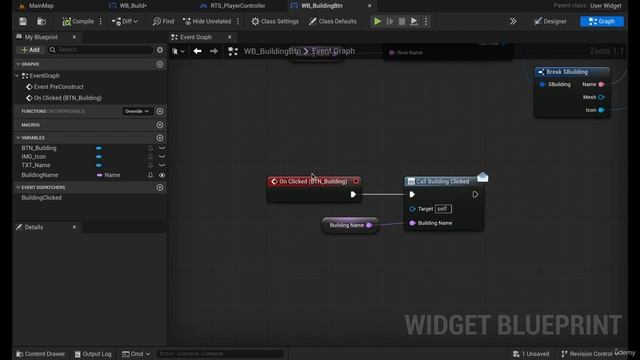Start Play in editor
Screen dimensions: 640x360
tap(378, 21)
